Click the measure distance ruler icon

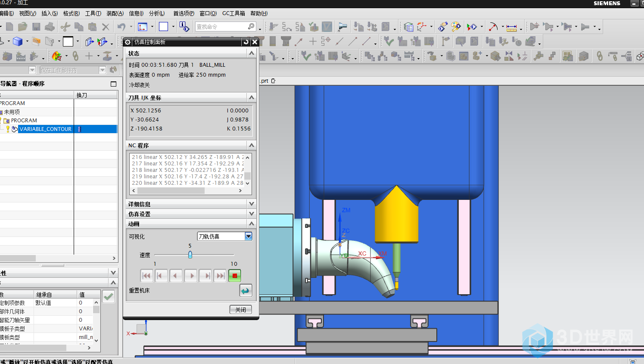(x=511, y=28)
